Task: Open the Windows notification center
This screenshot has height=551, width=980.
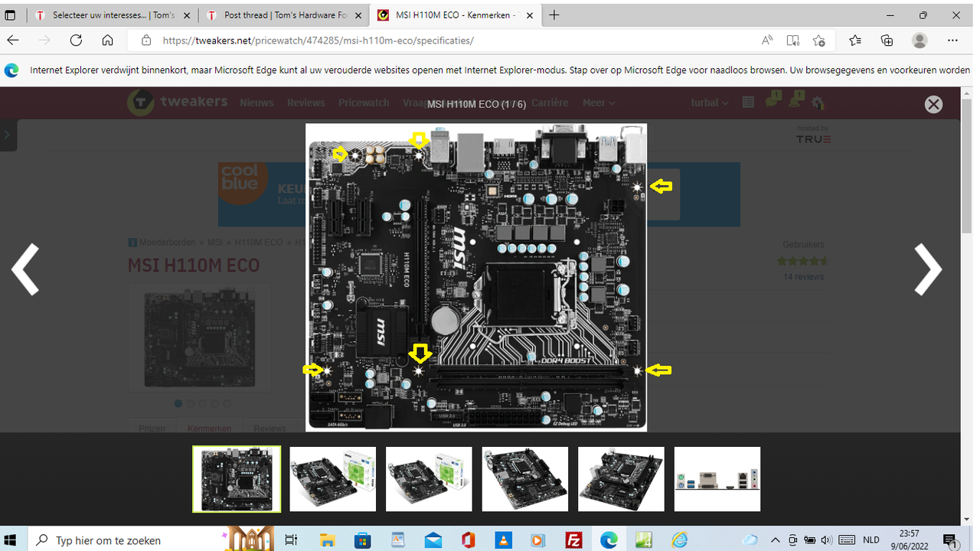Action: (950, 540)
